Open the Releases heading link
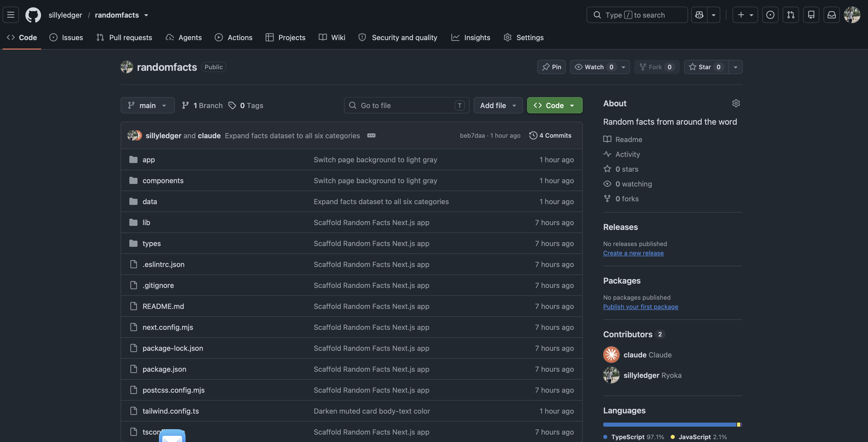Screen dimensions: 868x442 click(620, 227)
